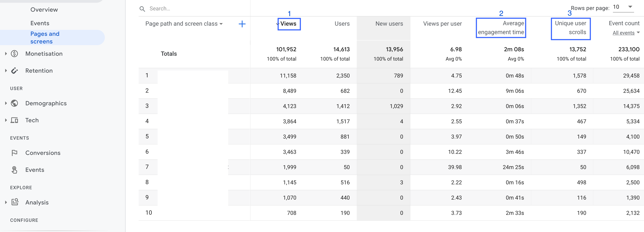Click the Conversions flag icon
Viewport: 644px width, 232px height.
click(x=15, y=153)
